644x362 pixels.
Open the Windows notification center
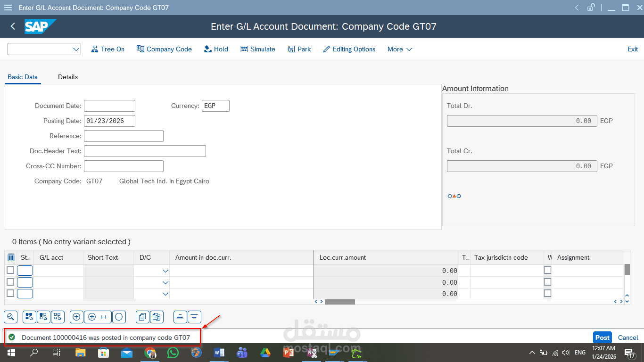630,353
